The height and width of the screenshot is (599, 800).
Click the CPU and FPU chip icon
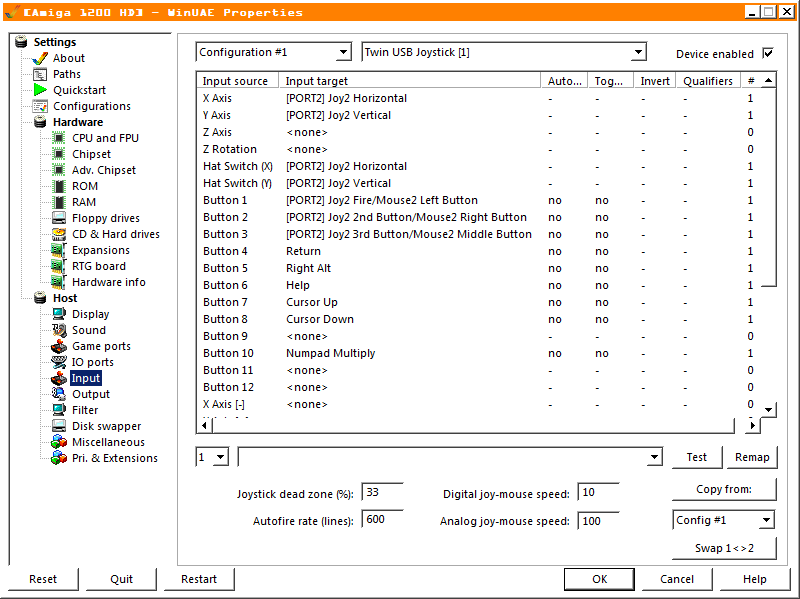click(x=59, y=138)
